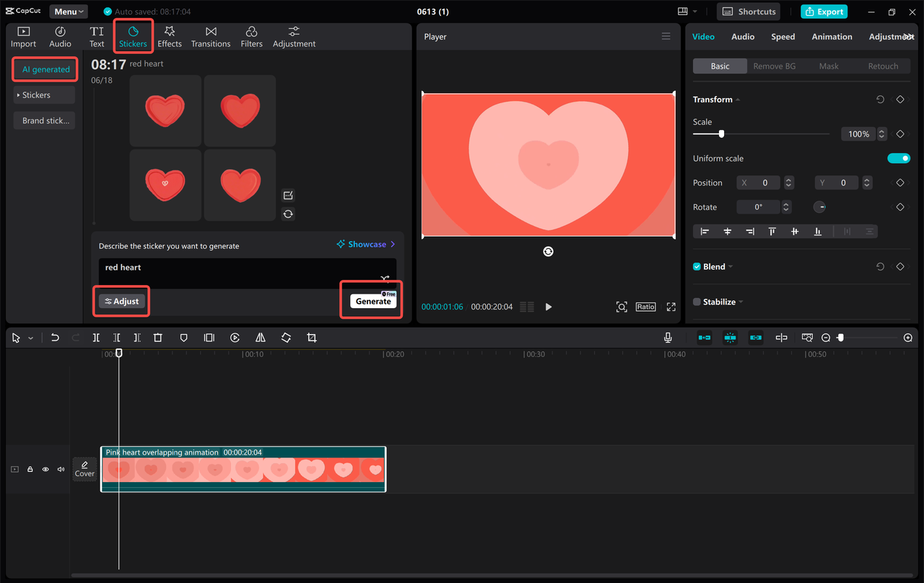This screenshot has height=583, width=924.
Task: Select the split tool in the timeline toolbar
Action: pyautogui.click(x=96, y=337)
